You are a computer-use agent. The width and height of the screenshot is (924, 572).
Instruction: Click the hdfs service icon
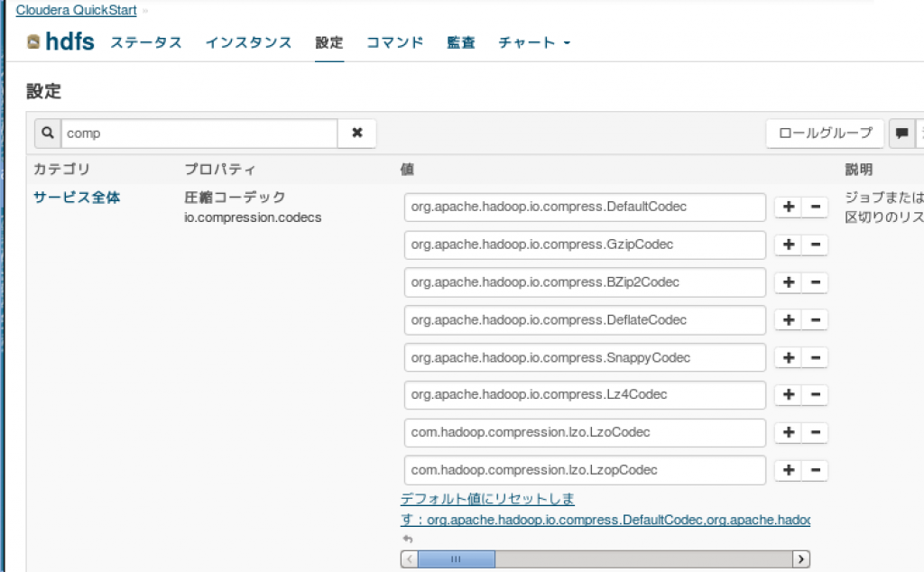(x=33, y=42)
